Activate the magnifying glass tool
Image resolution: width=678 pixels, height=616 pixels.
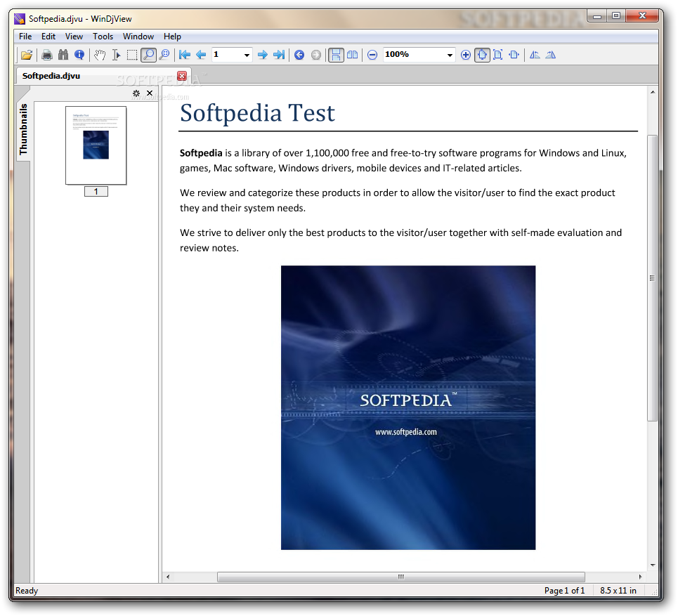click(x=148, y=55)
